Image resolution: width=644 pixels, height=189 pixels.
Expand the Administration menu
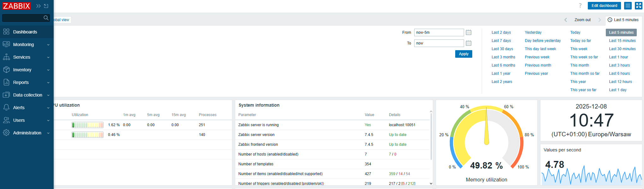27,133
